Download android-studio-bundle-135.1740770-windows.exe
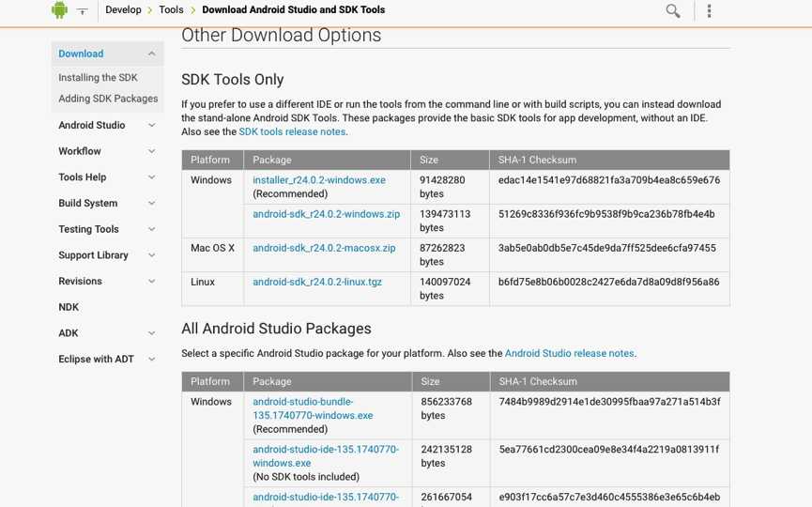The height and width of the screenshot is (507, 812). [313, 408]
